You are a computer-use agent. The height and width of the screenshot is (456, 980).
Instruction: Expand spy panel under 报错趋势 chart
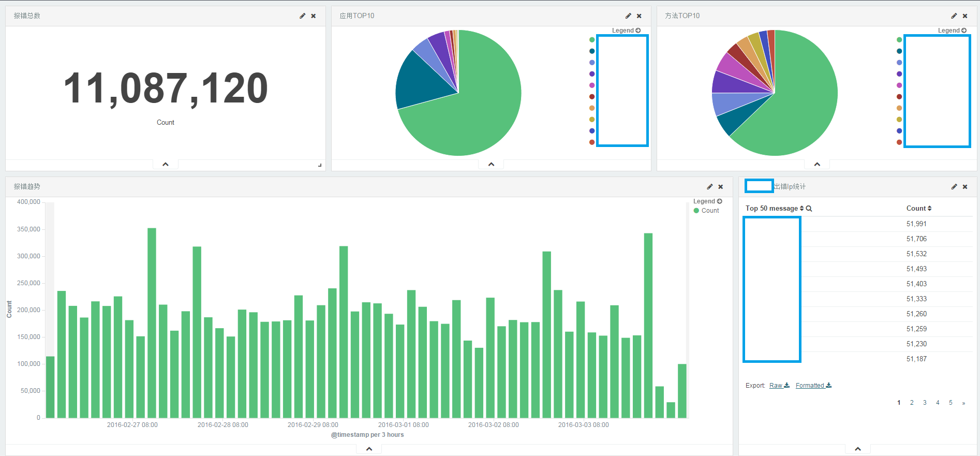coord(369,449)
